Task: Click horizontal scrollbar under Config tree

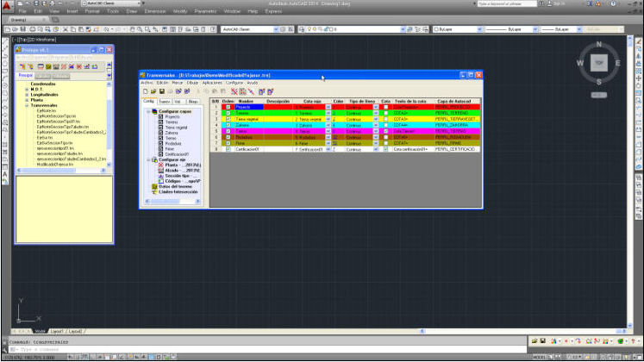Action: point(173,201)
